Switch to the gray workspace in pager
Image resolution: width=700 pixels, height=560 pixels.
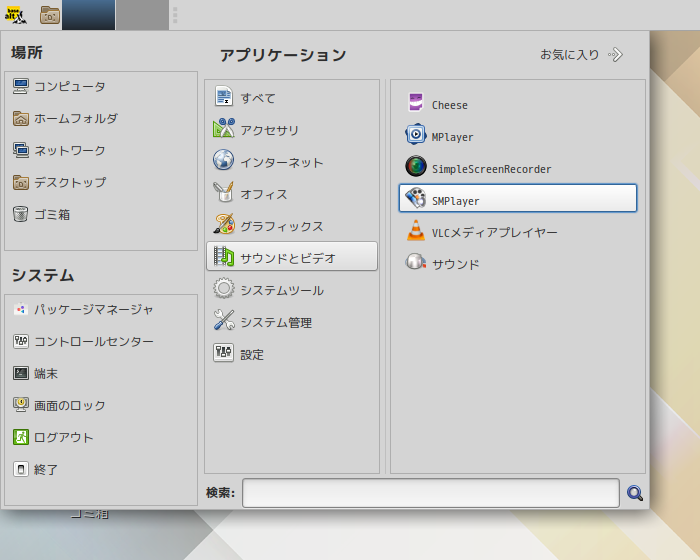pos(142,15)
